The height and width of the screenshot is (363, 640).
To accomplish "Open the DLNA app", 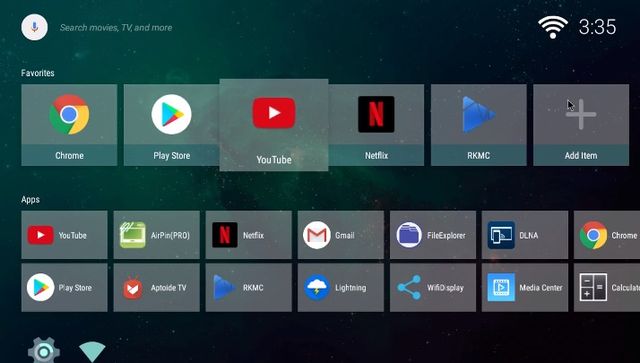I will pos(525,235).
